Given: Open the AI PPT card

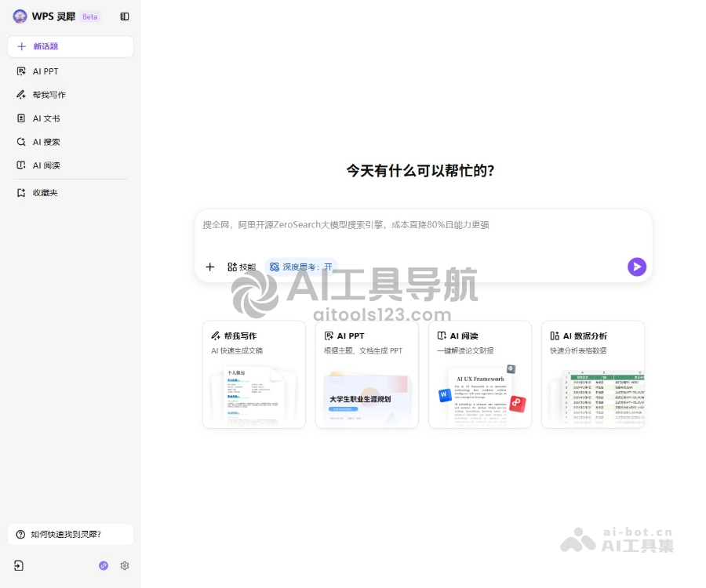Looking at the screenshot, I should point(367,374).
